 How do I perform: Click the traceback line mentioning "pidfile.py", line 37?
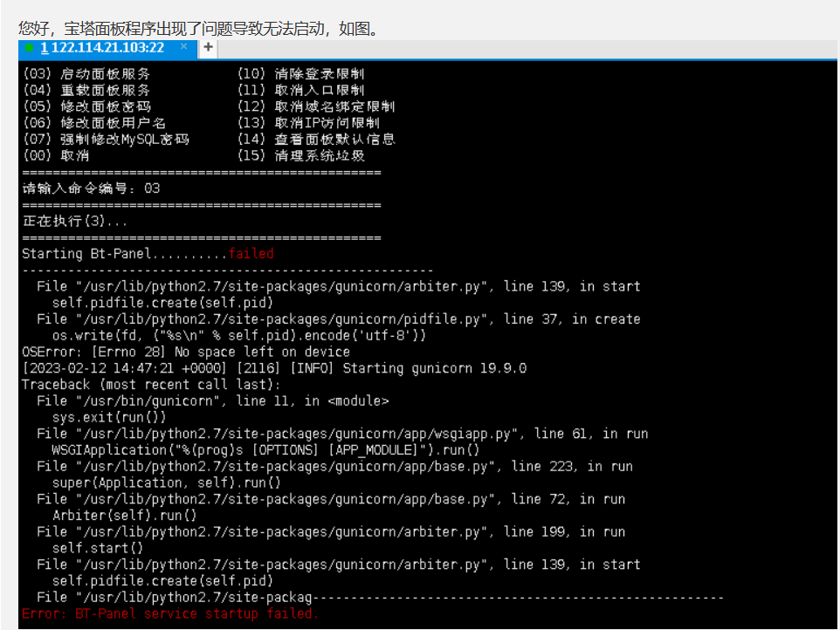339,319
